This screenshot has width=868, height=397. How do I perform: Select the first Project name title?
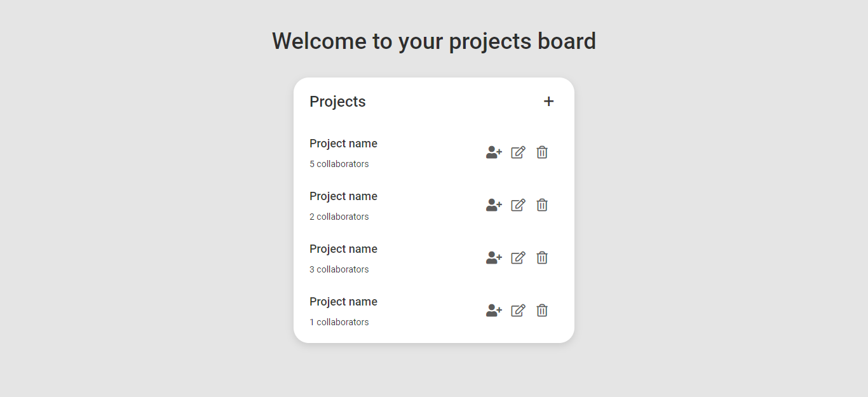click(x=343, y=144)
